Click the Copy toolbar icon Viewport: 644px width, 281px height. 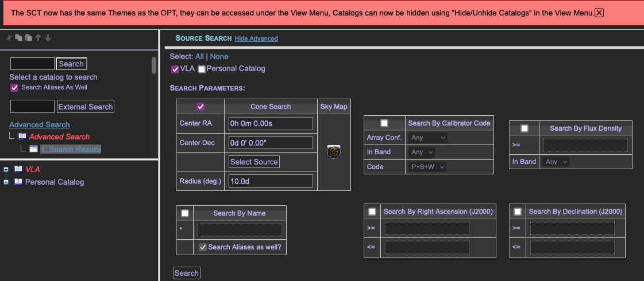(18, 38)
